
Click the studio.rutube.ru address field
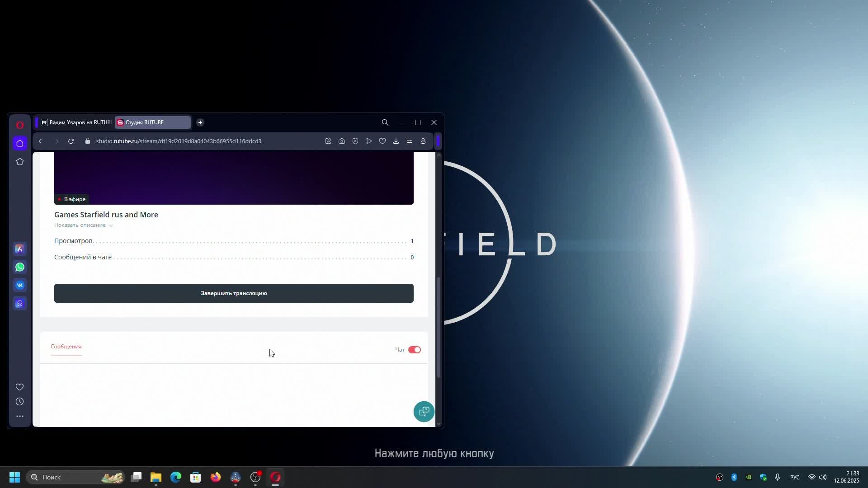(x=179, y=141)
